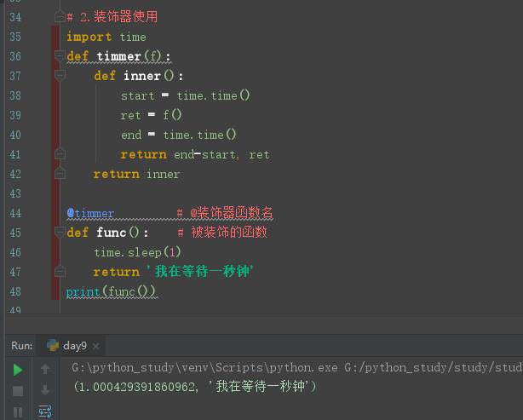Stop the running process with the square icon
This screenshot has height=420, width=523.
(x=18, y=391)
